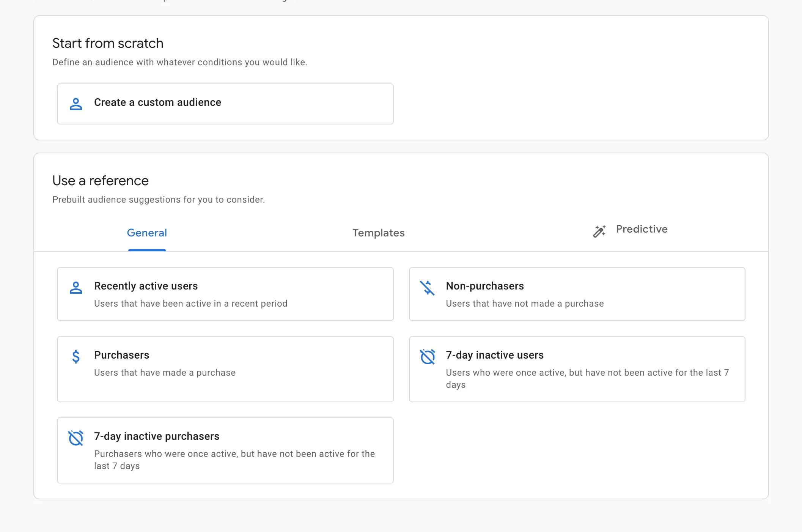Click the person icon beside Create a custom audience
Image resolution: width=802 pixels, height=532 pixels.
click(76, 104)
